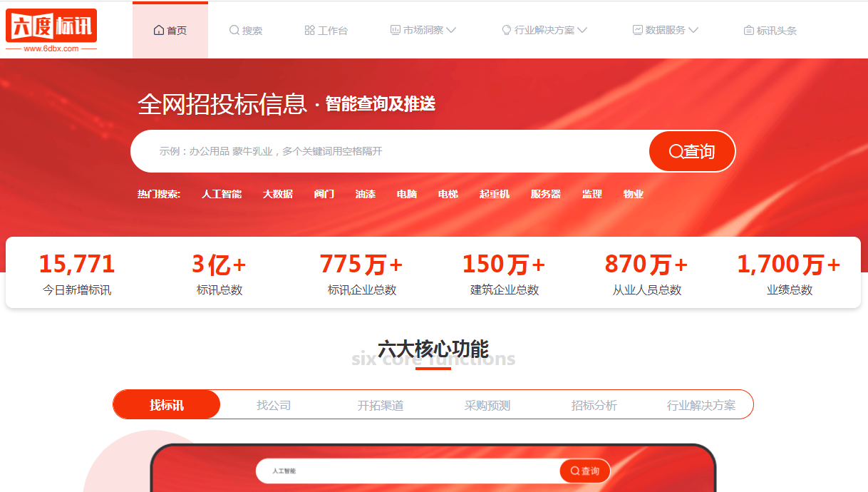This screenshot has height=492, width=868.
Task: Click the news icon beside 标讯头条
Action: point(748,30)
